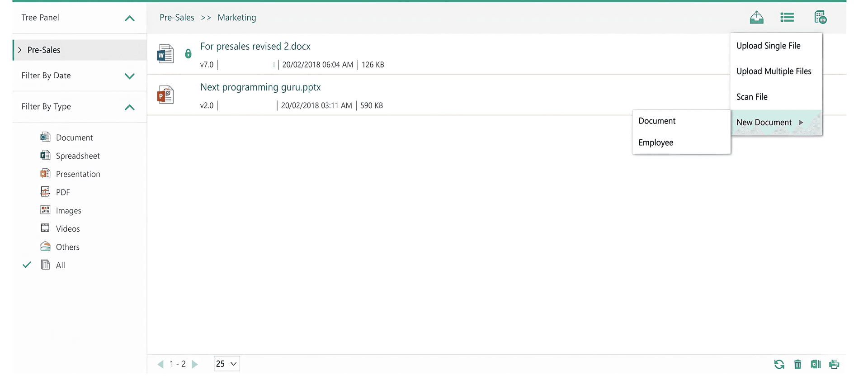Filter by PDF label
868x385 pixels.
(63, 192)
